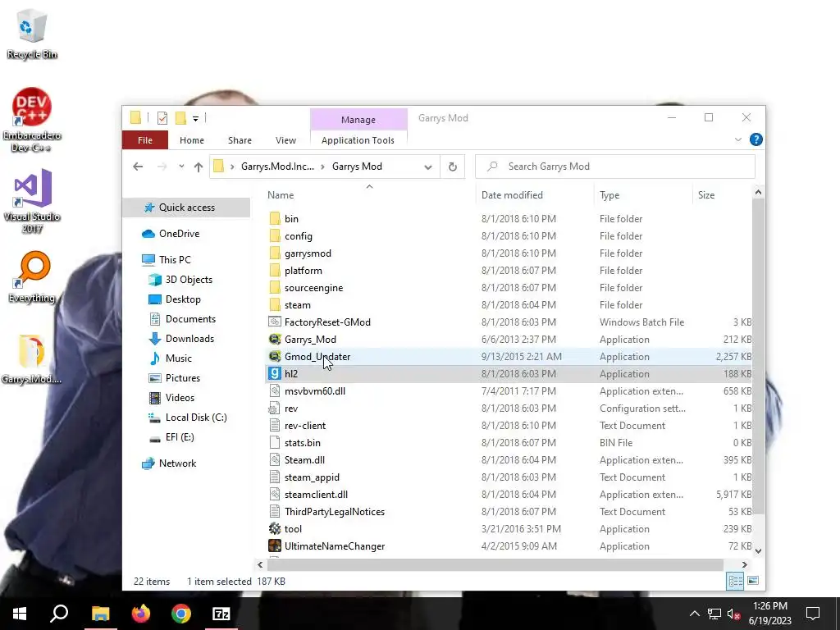Open the Recycle Bin desktop icon

[x=32, y=34]
